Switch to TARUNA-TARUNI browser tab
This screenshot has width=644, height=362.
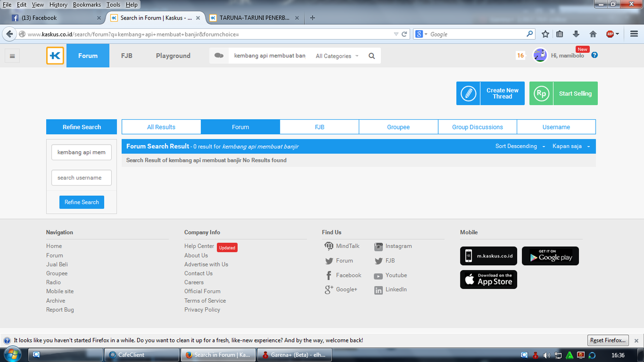point(254,18)
